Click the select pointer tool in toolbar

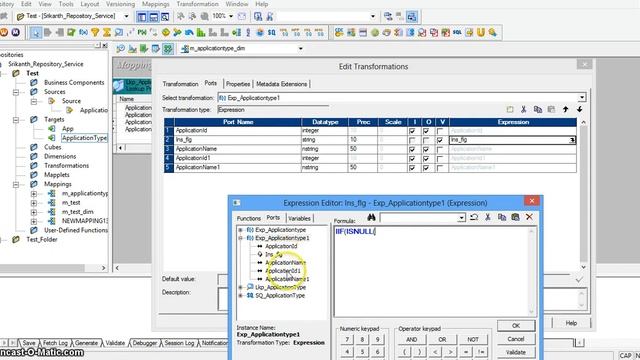(x=36, y=32)
